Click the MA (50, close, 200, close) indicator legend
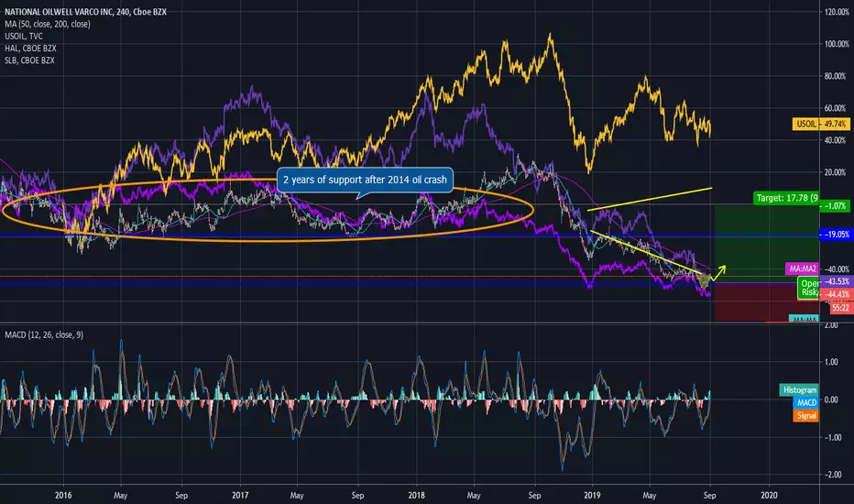Image resolution: width=854 pixels, height=504 pixels. point(48,24)
